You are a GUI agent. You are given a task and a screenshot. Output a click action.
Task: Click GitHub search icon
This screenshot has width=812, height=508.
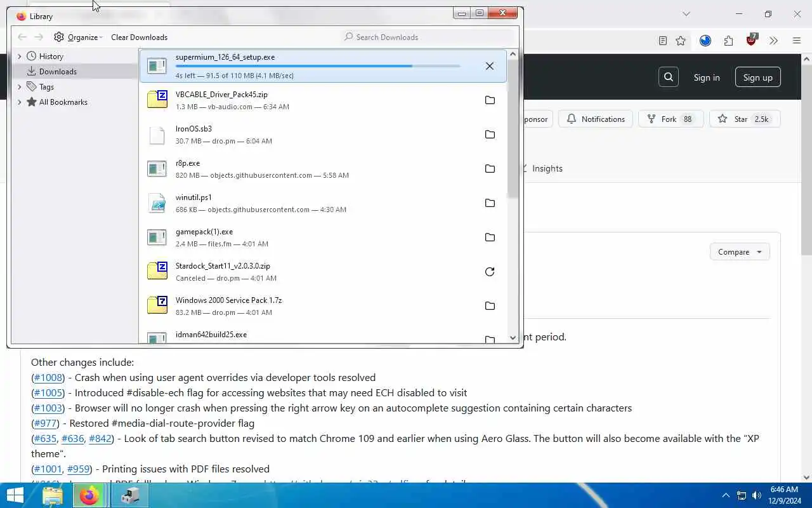pos(669,77)
